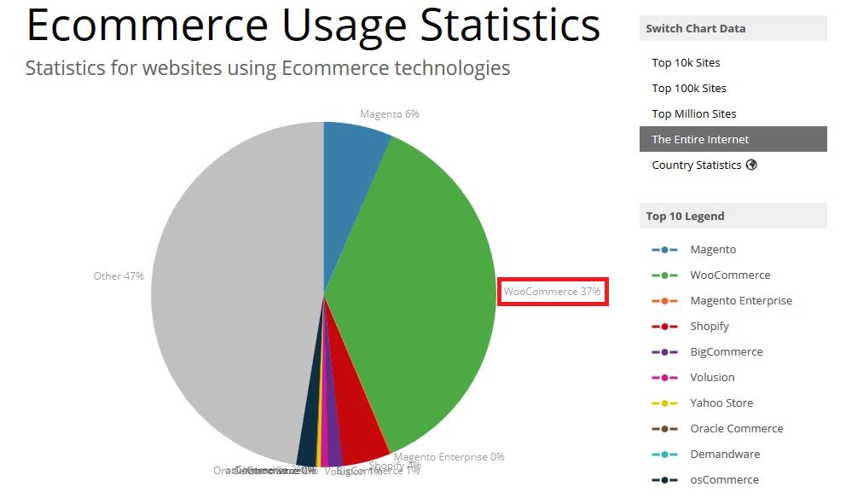846x504 pixels.
Task: Click the teal Demandware legend marker
Action: coord(664,455)
